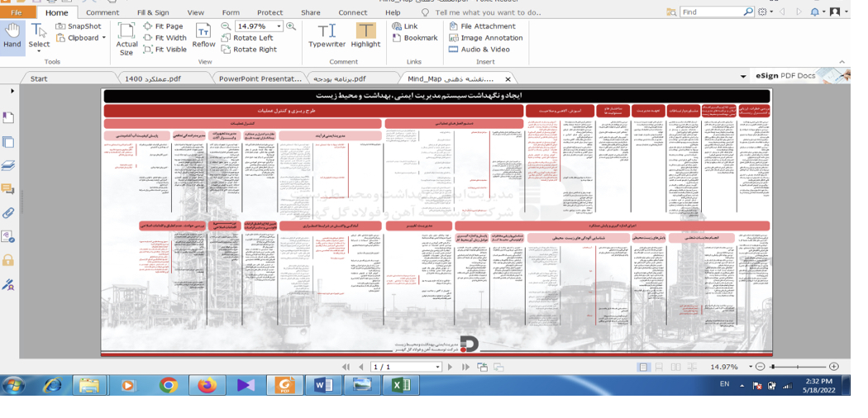Open the Clipboard dropdown arrow
Screen dimensions: 868x418
(x=103, y=38)
